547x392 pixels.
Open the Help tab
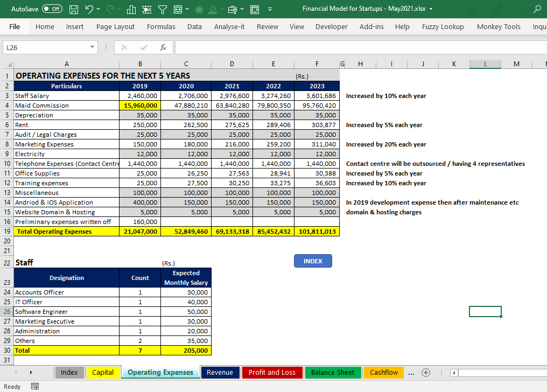pos(402,26)
